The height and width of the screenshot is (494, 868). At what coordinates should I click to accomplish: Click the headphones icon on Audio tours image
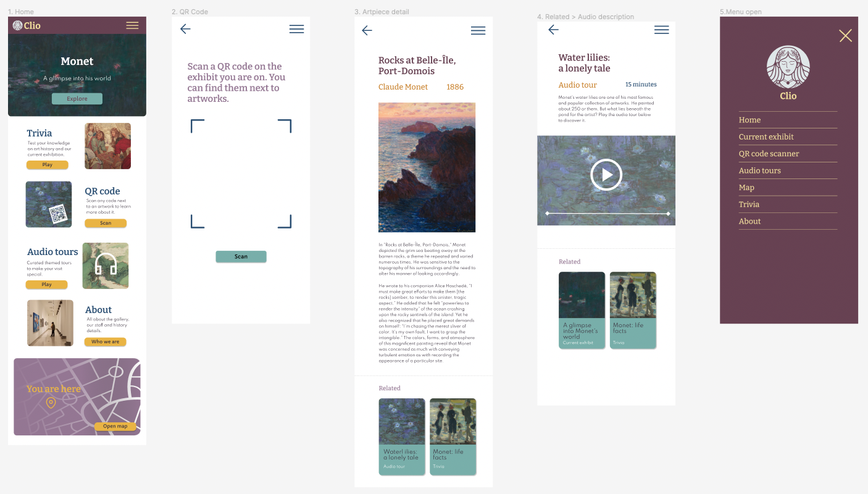point(106,264)
